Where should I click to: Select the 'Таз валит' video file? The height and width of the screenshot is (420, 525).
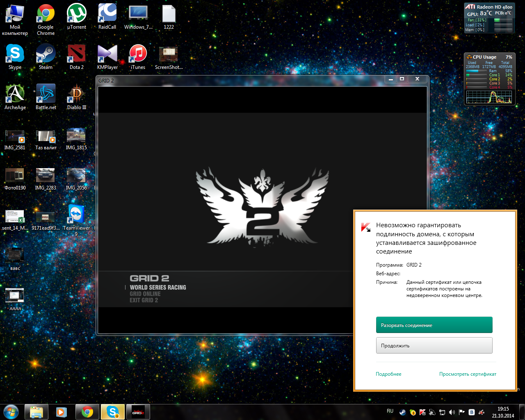coord(46,139)
